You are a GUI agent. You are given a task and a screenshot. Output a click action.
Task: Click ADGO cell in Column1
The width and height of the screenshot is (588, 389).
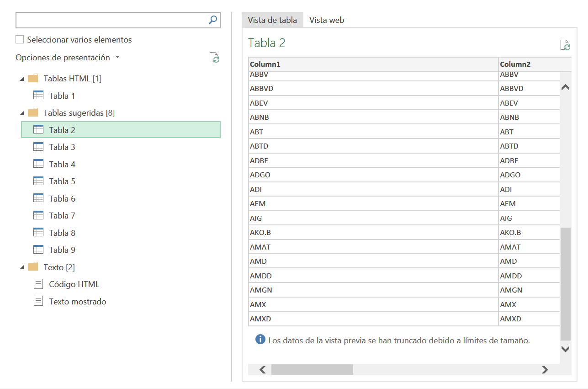pyautogui.click(x=373, y=175)
